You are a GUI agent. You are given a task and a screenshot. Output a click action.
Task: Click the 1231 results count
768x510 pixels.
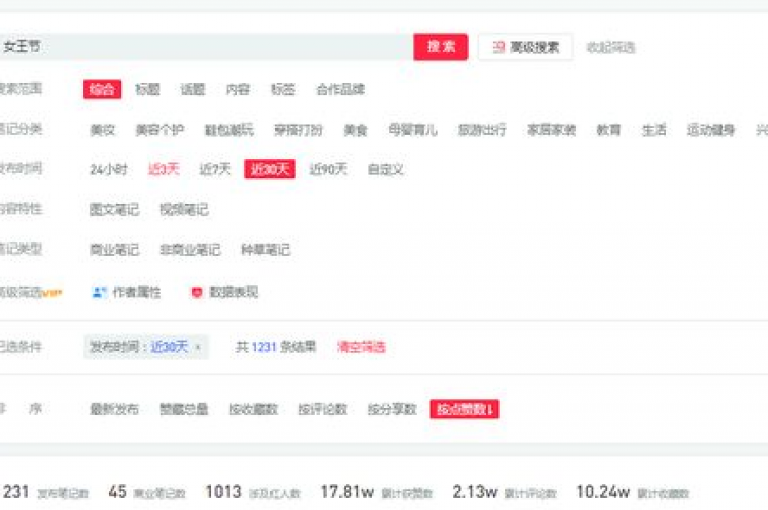point(264,347)
